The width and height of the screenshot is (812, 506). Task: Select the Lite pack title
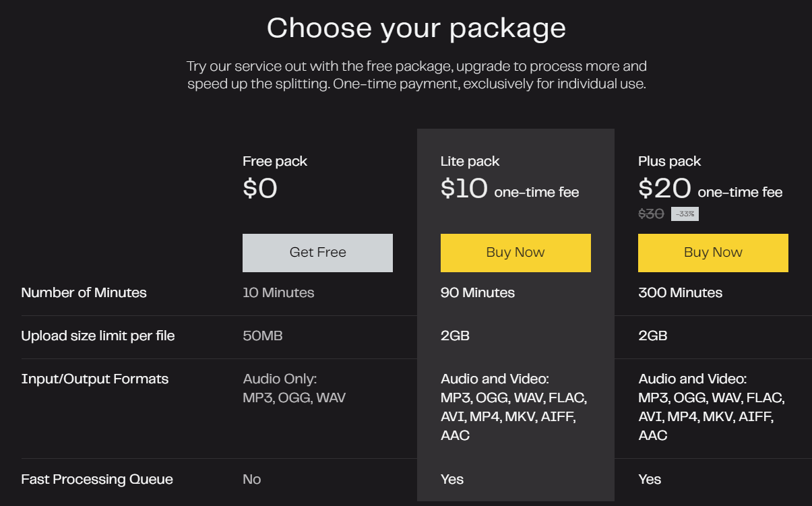point(470,161)
